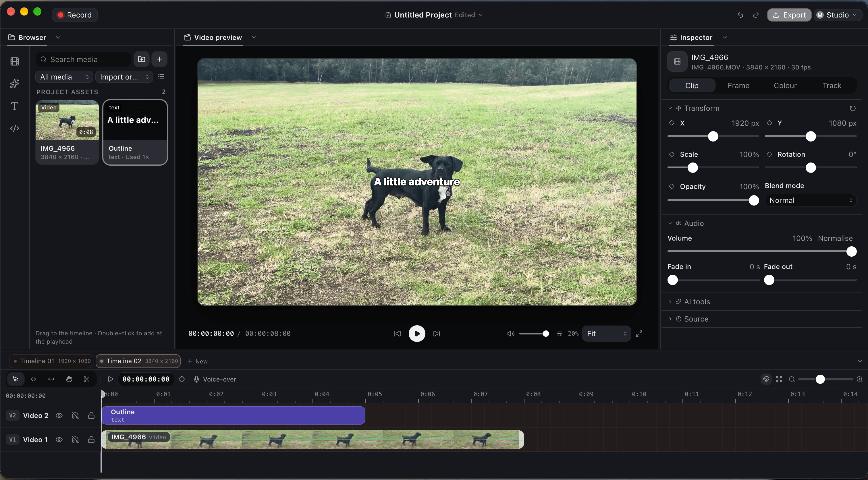
Task: Open the Untitled Project title menu
Action: [x=434, y=15]
